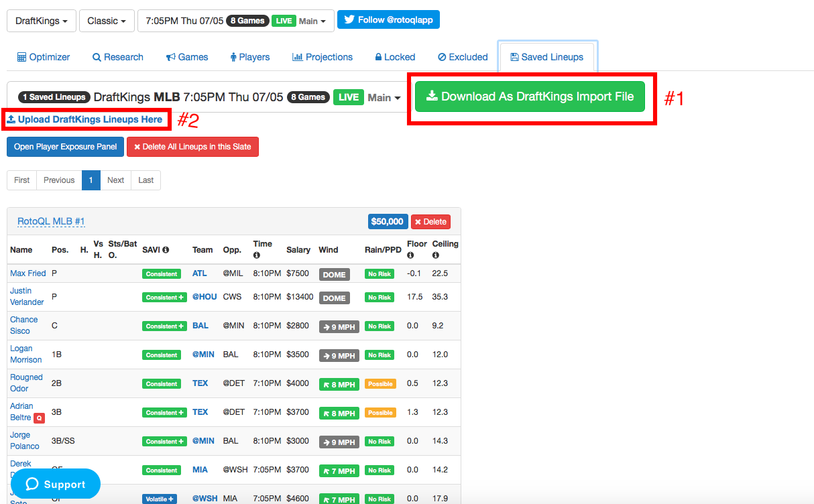
Task: Click the Ceiling column info icon
Action: pyautogui.click(x=436, y=255)
